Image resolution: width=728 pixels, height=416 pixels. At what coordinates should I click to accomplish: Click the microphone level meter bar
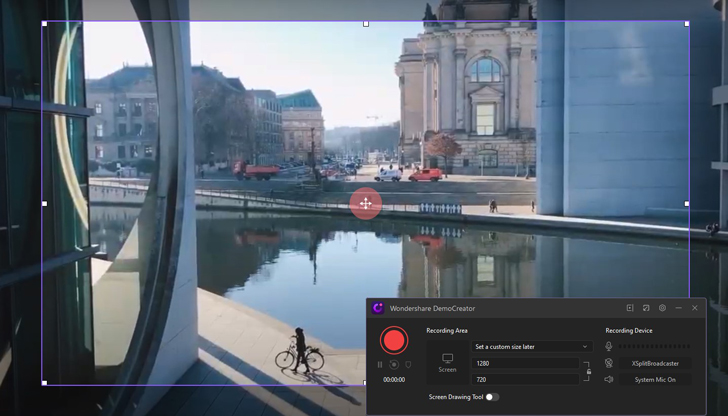654,346
